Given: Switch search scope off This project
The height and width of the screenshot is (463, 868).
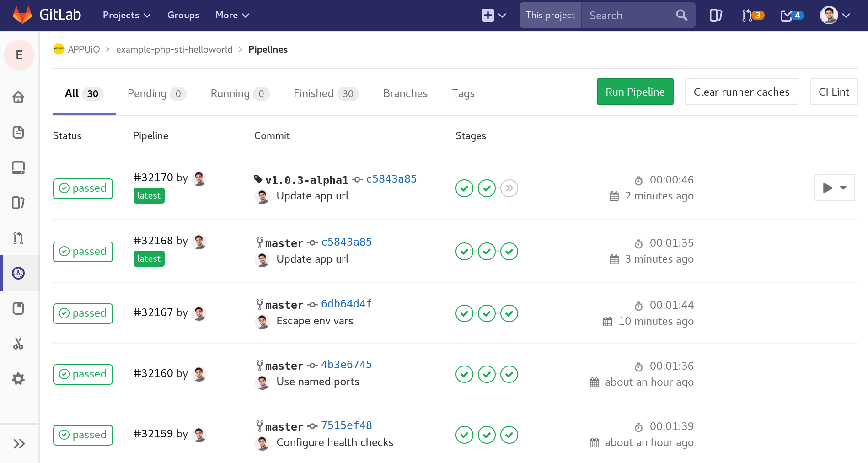Looking at the screenshot, I should (x=550, y=15).
